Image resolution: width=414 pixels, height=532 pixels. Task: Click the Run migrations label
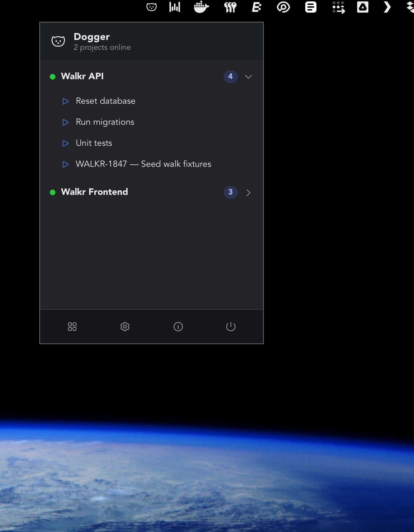[105, 122]
